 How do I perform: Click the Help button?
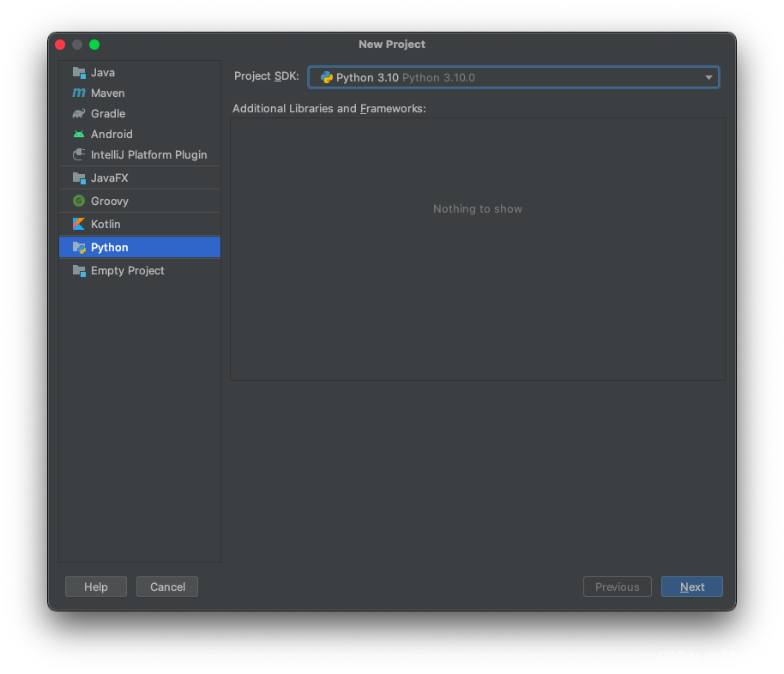pos(96,587)
